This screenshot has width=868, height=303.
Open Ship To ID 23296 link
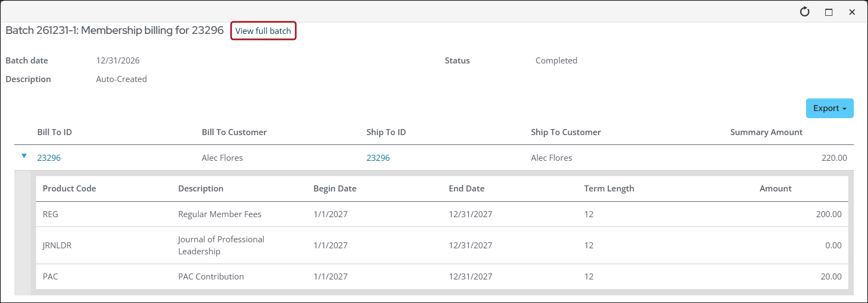point(378,158)
